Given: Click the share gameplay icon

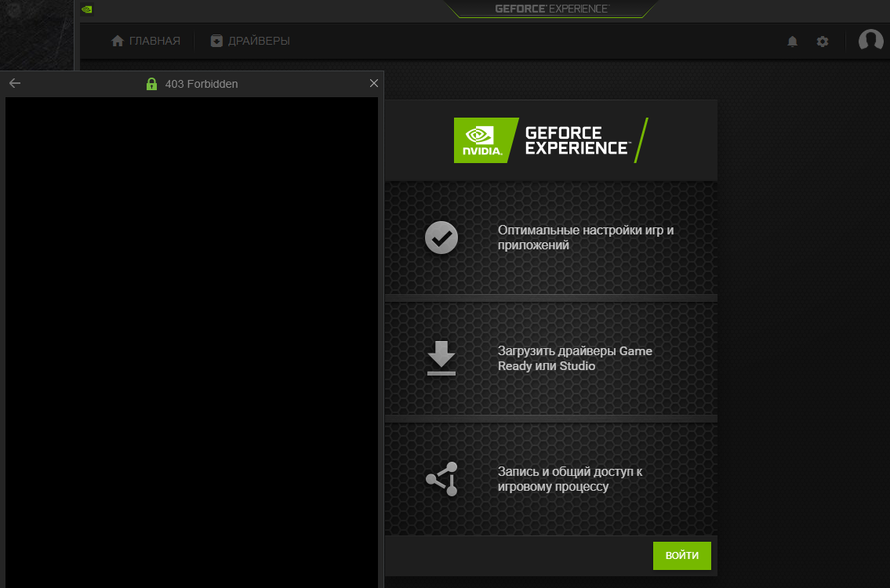Looking at the screenshot, I should pos(441,479).
